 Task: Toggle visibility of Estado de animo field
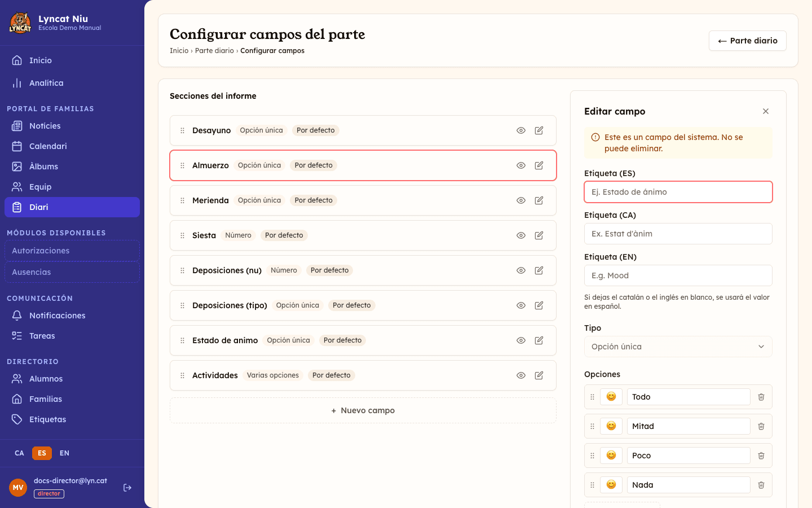[x=521, y=340]
